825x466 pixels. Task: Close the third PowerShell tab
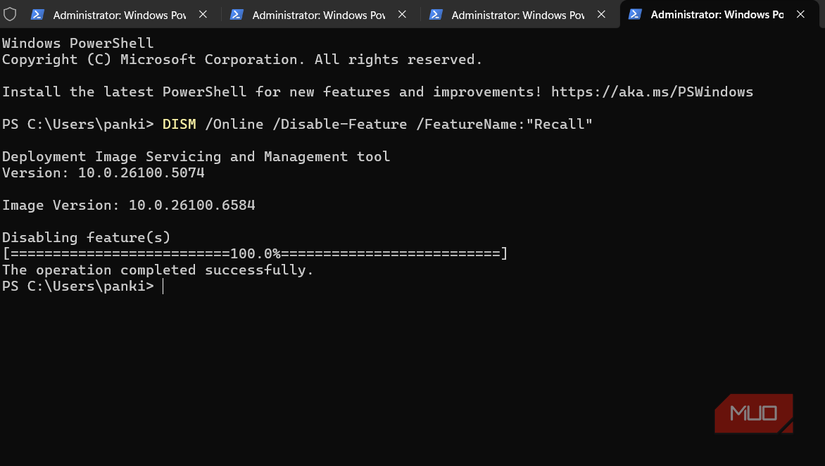click(601, 15)
